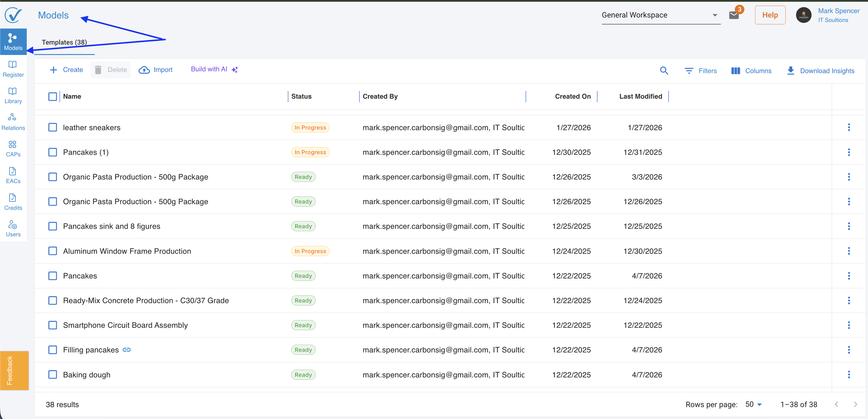Image resolution: width=868 pixels, height=419 pixels.
Task: Click the search magnifier icon
Action: point(663,70)
